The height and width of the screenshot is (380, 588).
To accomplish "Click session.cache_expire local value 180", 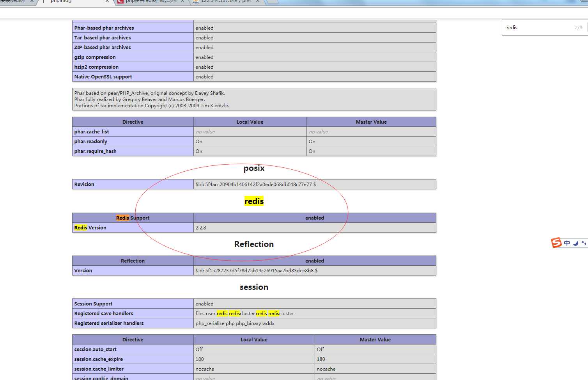I will coord(200,359).
